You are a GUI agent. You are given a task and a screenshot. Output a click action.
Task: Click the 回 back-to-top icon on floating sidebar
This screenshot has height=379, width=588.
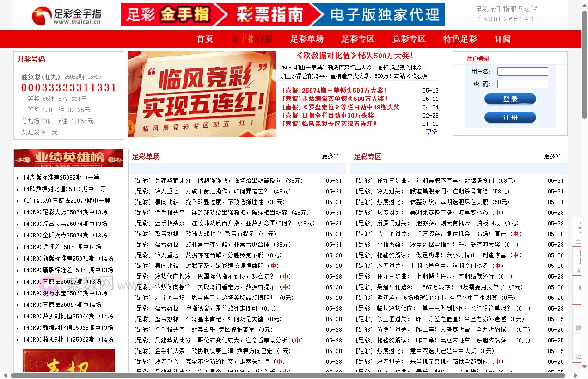click(x=579, y=353)
